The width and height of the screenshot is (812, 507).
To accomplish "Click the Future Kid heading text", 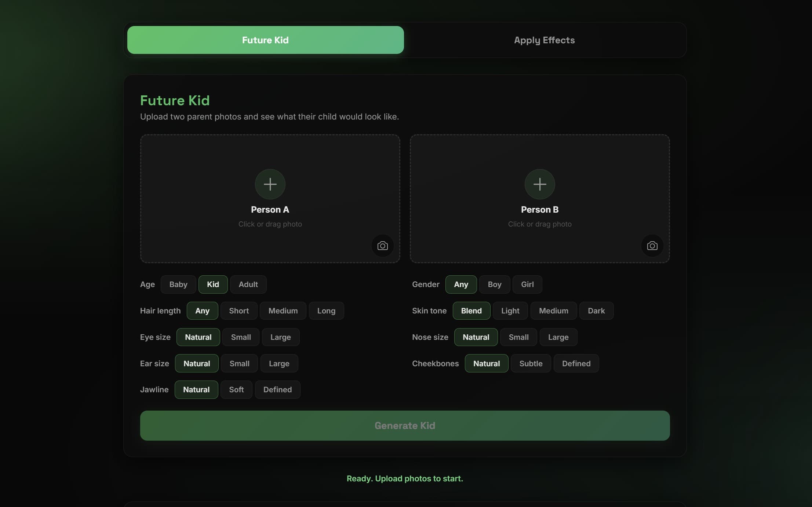I will point(175,100).
